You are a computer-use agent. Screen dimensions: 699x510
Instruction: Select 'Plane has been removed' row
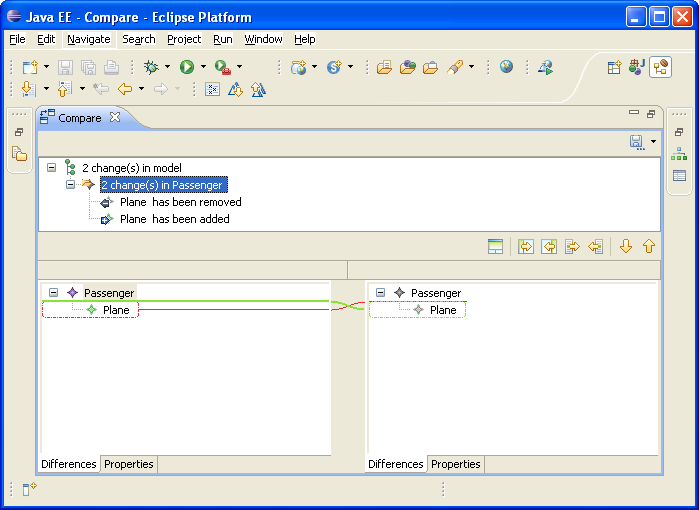point(181,202)
